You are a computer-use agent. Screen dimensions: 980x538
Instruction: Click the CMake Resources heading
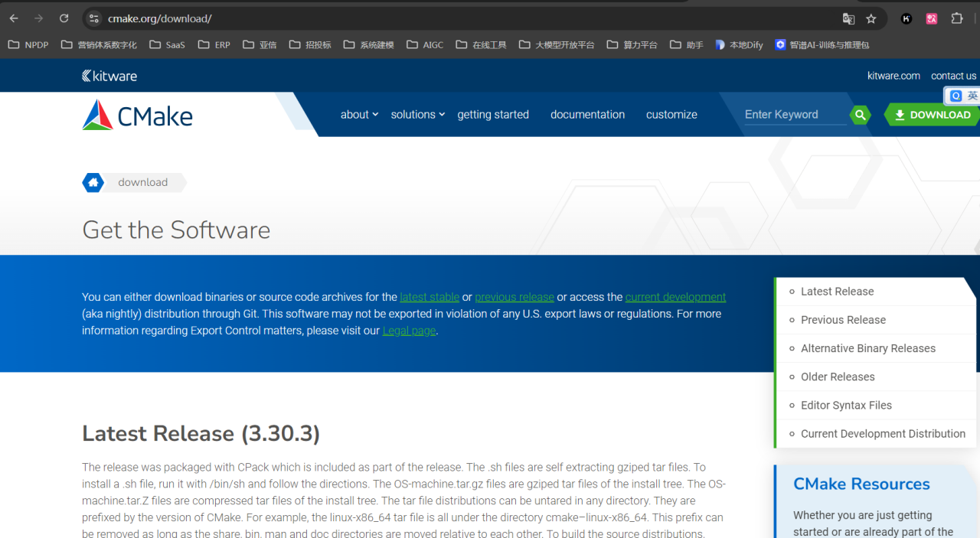(861, 484)
